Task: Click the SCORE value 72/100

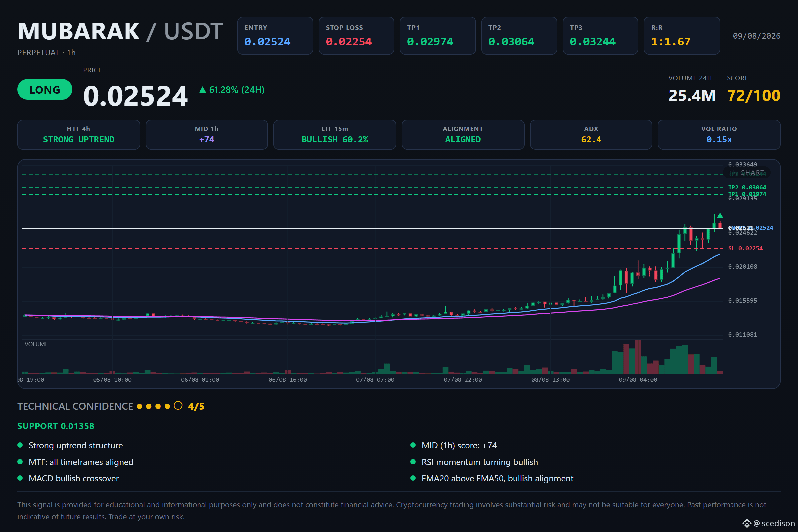Action: [753, 96]
